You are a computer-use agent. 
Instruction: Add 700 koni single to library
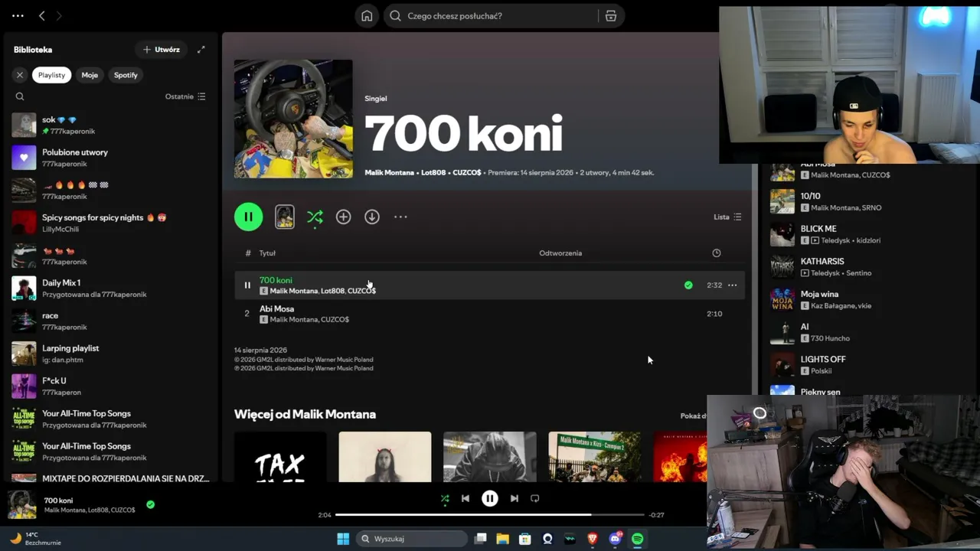(343, 217)
